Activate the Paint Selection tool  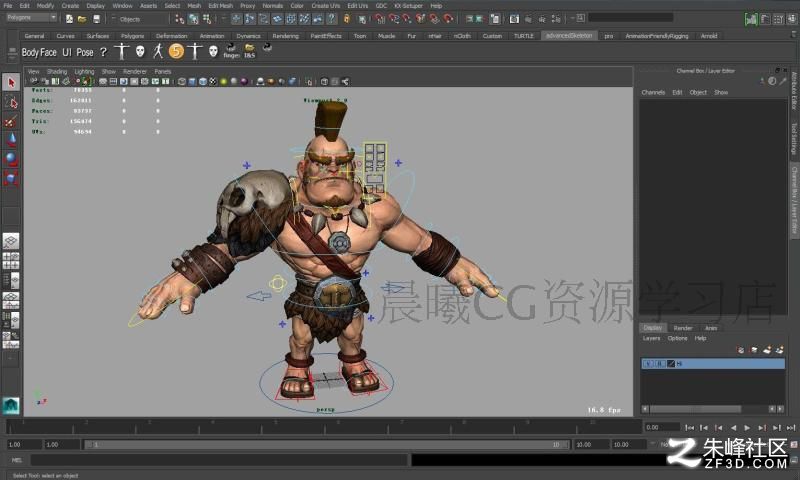click(11, 121)
